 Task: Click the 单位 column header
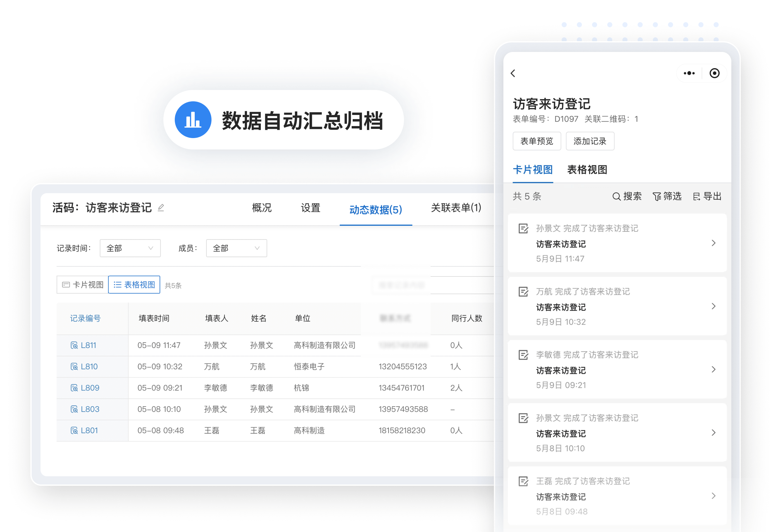point(302,318)
